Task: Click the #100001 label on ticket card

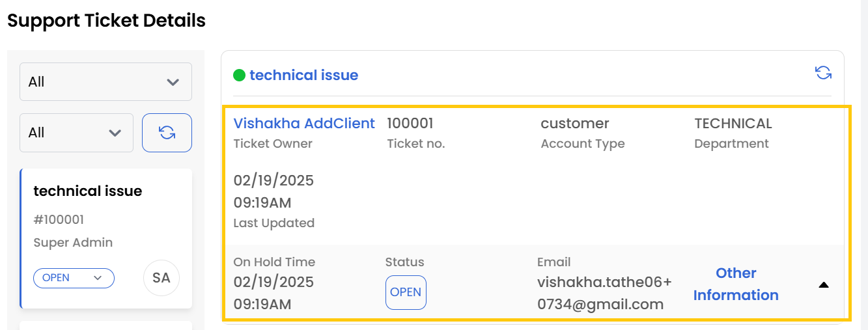Action: pyautogui.click(x=59, y=220)
